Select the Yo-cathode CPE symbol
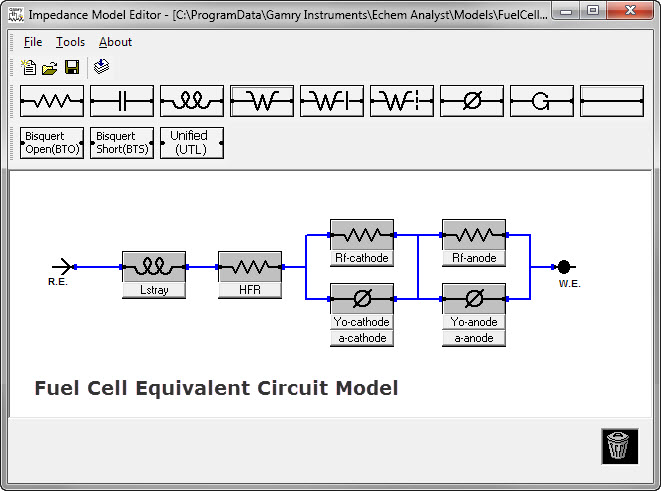This screenshot has width=661, height=491. (362, 299)
